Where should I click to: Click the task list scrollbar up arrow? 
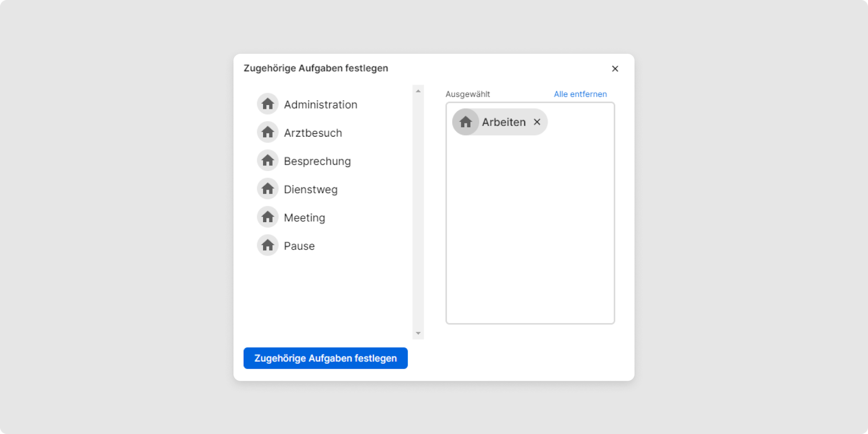tap(418, 91)
